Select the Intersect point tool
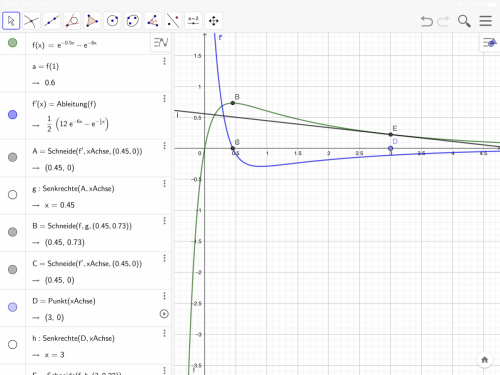The width and height of the screenshot is (500, 375). coord(31,21)
